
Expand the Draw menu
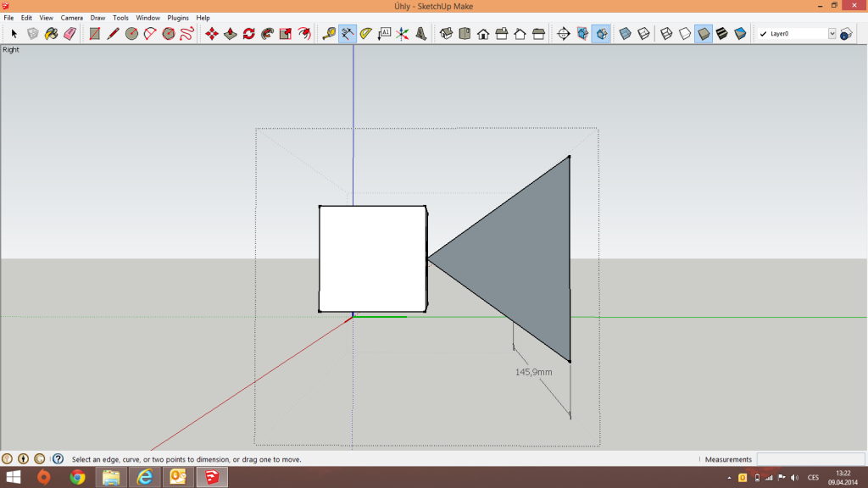click(x=97, y=18)
